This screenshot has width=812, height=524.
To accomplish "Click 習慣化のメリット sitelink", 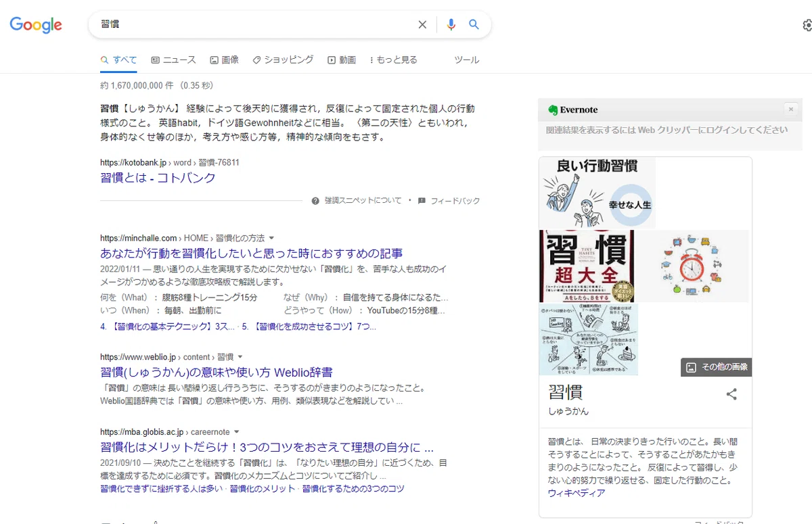I will pyautogui.click(x=263, y=488).
